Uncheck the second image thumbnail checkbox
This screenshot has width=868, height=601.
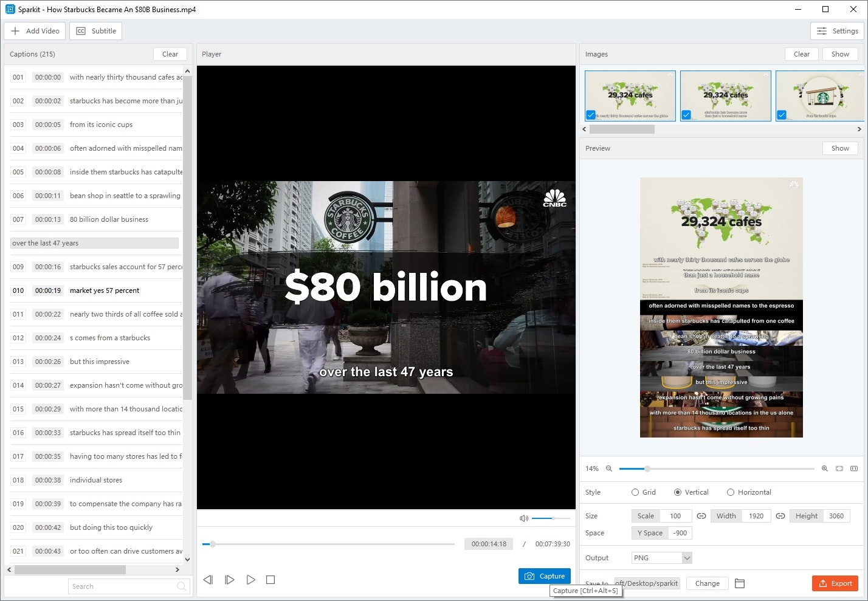pyautogui.click(x=686, y=115)
